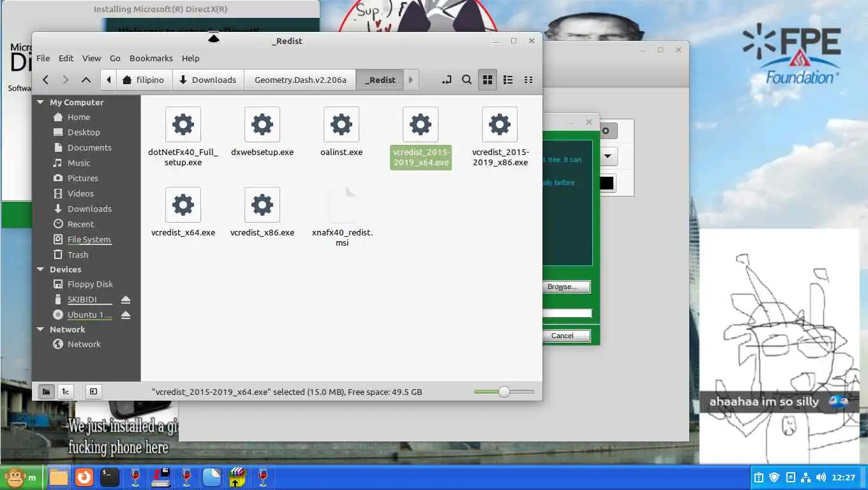Open the Edit menu
This screenshot has height=490, width=868.
[66, 58]
